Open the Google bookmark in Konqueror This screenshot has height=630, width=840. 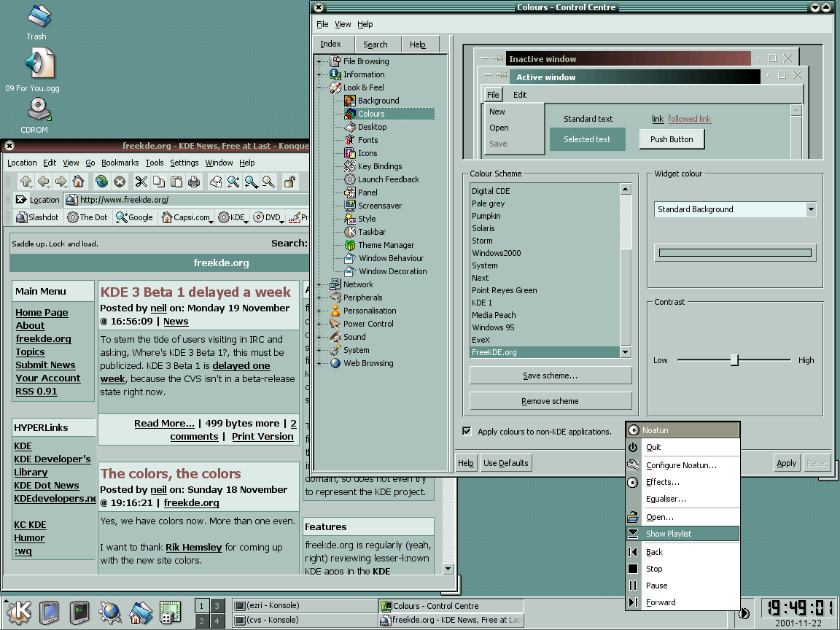134,217
